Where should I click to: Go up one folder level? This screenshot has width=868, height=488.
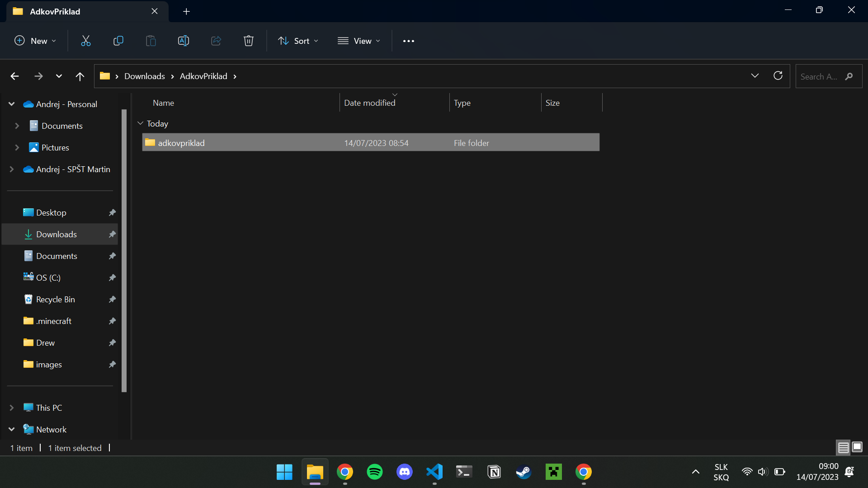[80, 76]
